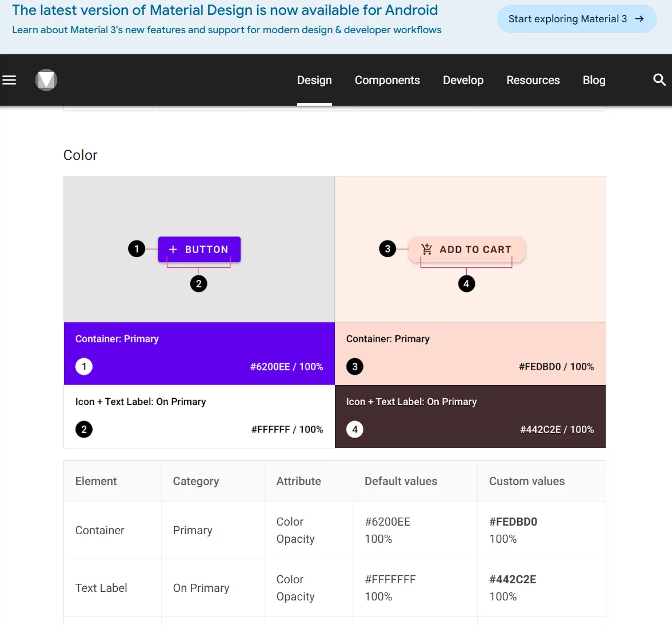Click the plus icon in purple button
The height and width of the screenshot is (625, 672).
point(173,250)
